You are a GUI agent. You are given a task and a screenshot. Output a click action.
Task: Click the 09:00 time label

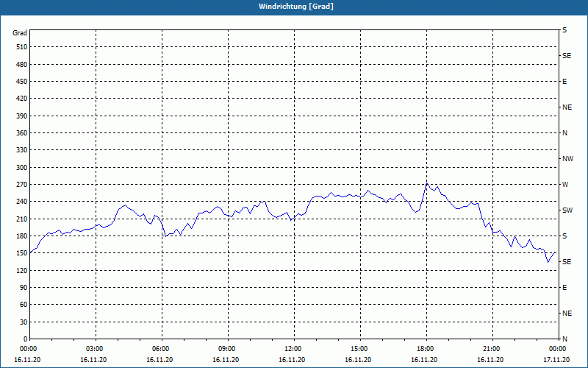(x=228, y=349)
